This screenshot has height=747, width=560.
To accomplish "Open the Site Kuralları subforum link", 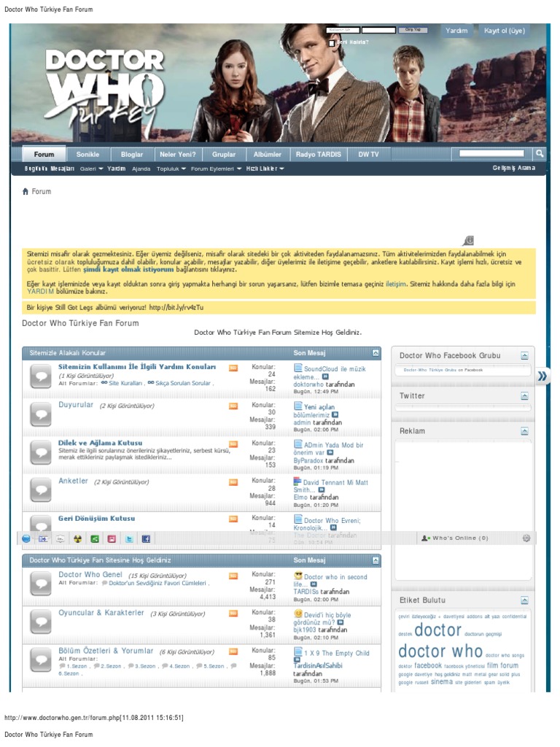I will click(x=125, y=383).
